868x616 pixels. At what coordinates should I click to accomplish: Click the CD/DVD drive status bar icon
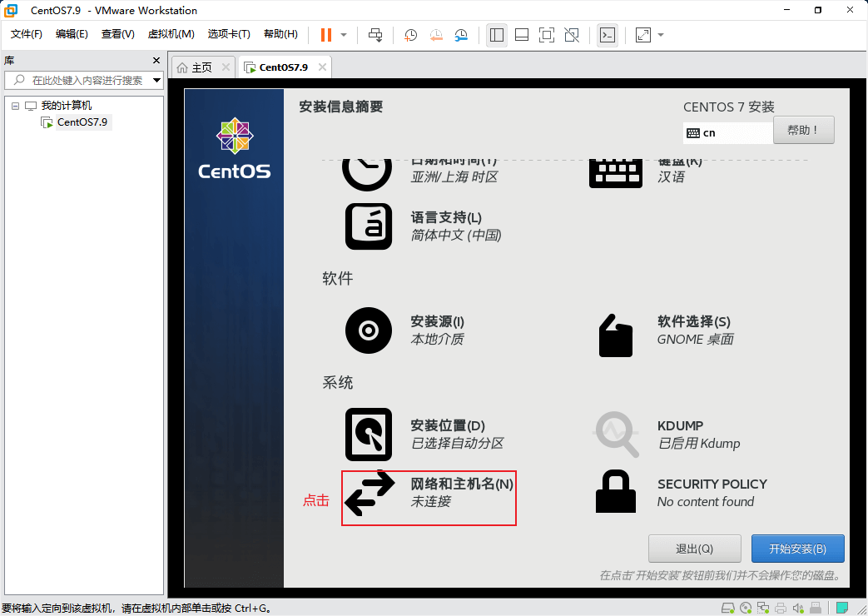(746, 608)
